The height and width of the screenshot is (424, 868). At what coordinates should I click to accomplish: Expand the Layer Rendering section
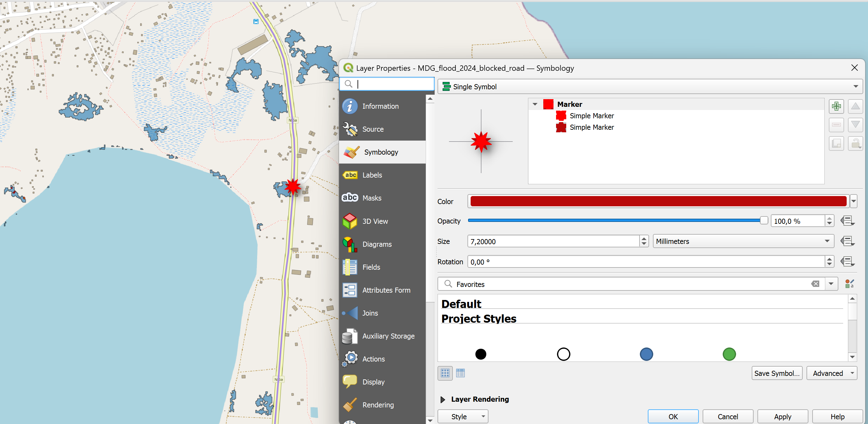(443, 399)
